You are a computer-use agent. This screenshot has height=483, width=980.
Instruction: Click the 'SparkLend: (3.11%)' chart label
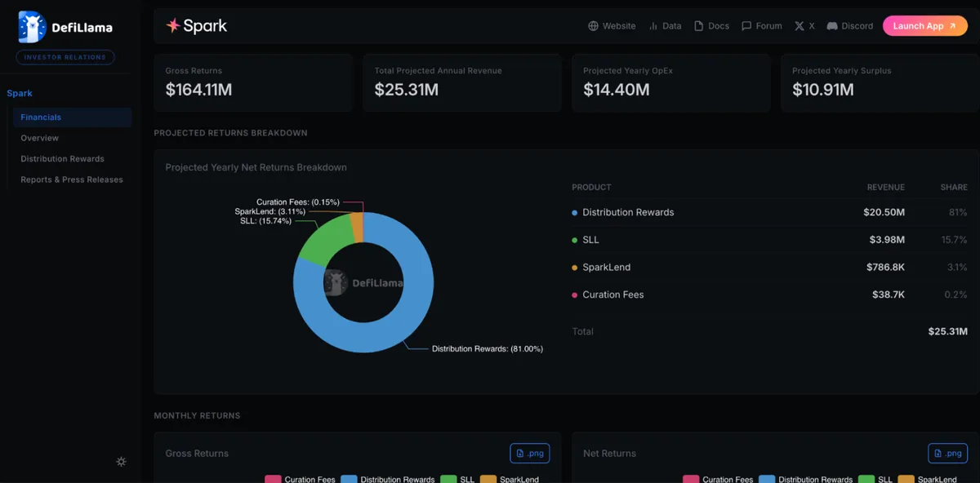(270, 211)
